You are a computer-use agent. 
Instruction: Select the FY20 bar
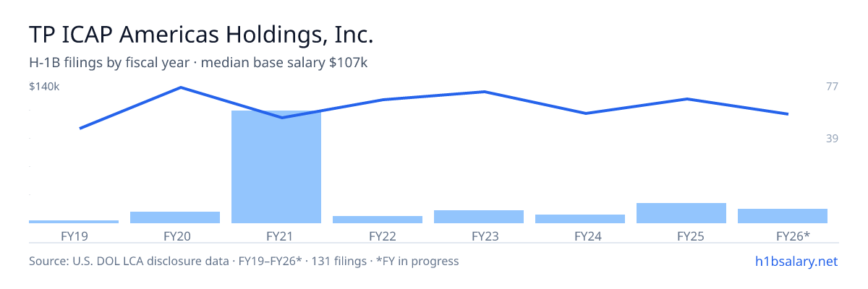pos(175,217)
